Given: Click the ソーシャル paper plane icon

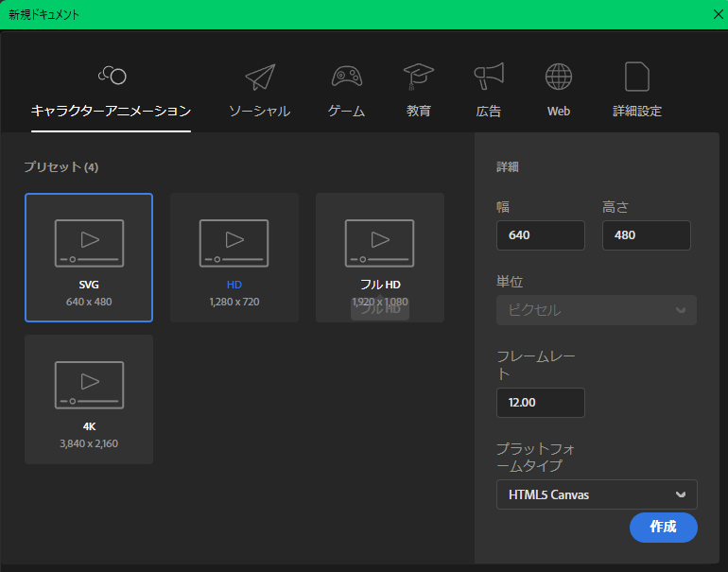Looking at the screenshot, I should (x=259, y=77).
